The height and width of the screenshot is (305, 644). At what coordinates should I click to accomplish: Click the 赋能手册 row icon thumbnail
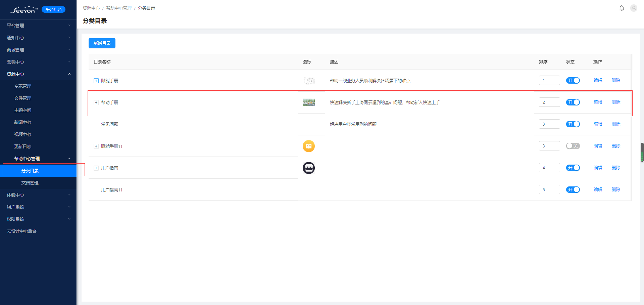pyautogui.click(x=309, y=81)
